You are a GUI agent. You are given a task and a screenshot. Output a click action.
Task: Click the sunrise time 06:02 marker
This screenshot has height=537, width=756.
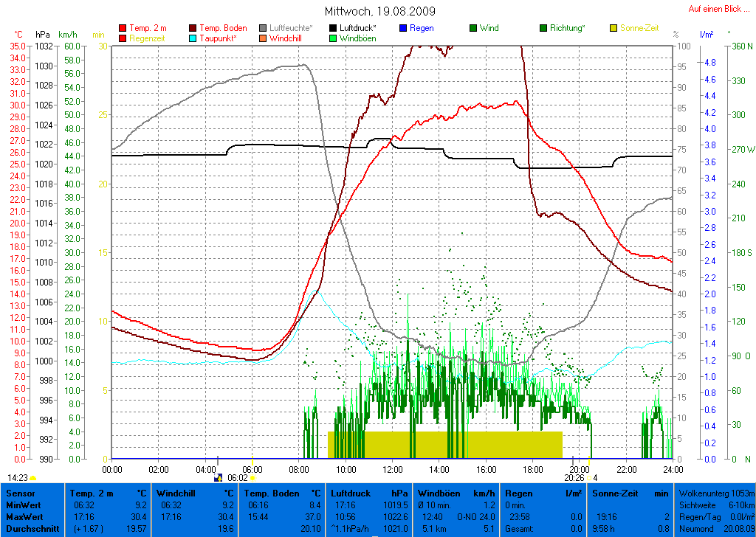pos(238,478)
